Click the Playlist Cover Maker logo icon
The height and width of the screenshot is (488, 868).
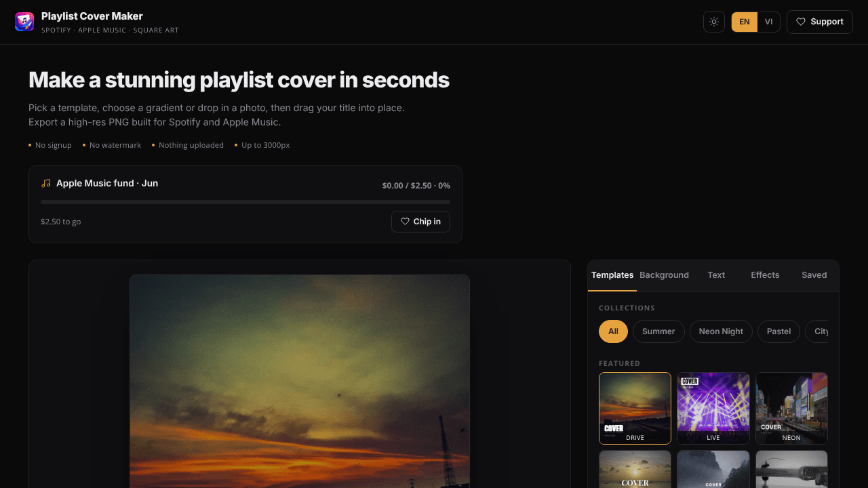pos(24,22)
